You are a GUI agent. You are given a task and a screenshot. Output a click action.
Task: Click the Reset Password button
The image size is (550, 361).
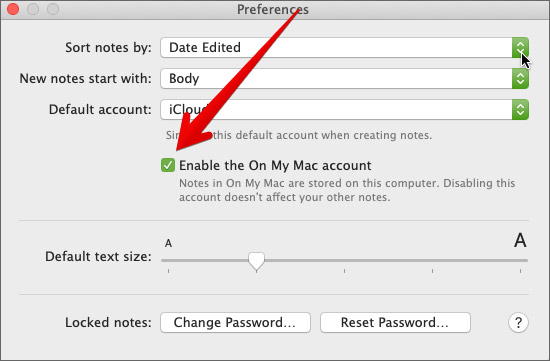coord(395,322)
